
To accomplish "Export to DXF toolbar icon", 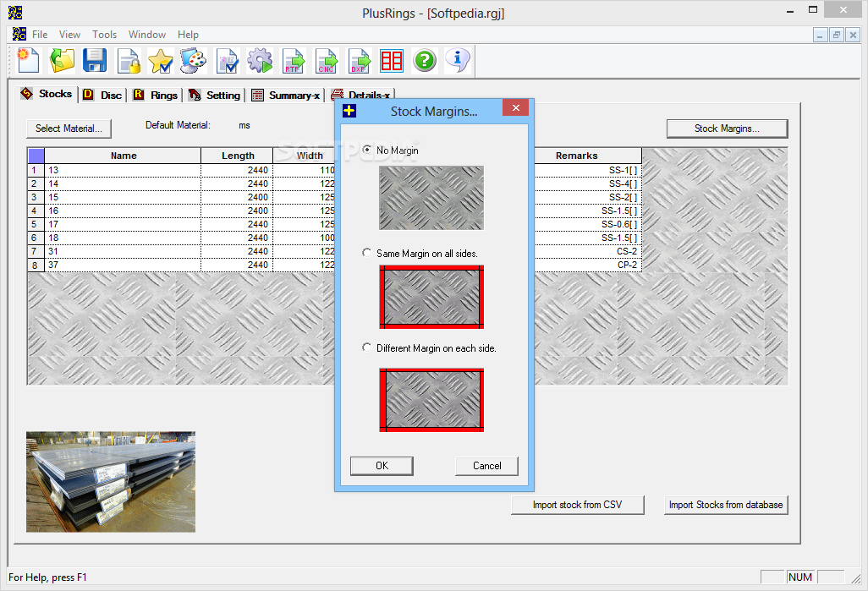I will click(359, 60).
